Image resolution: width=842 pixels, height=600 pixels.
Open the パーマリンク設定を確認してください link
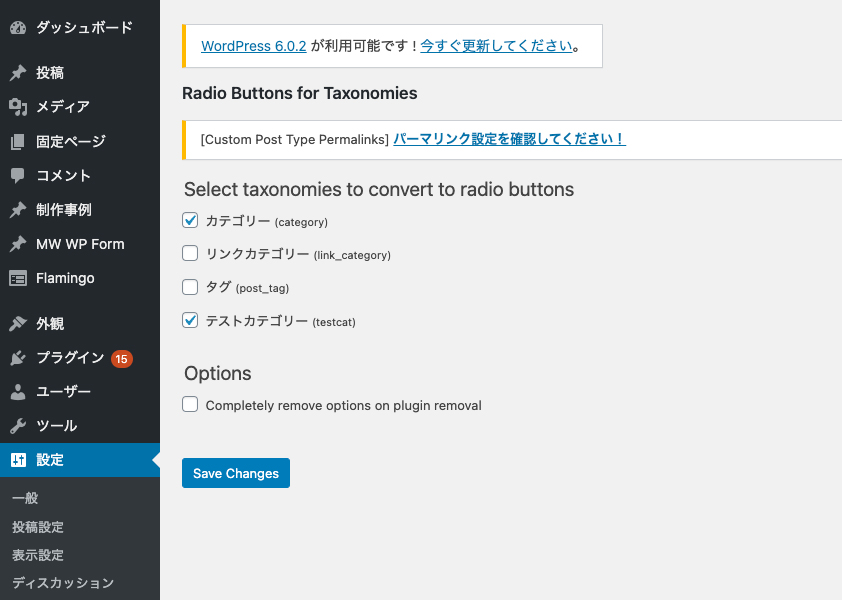(x=510, y=139)
